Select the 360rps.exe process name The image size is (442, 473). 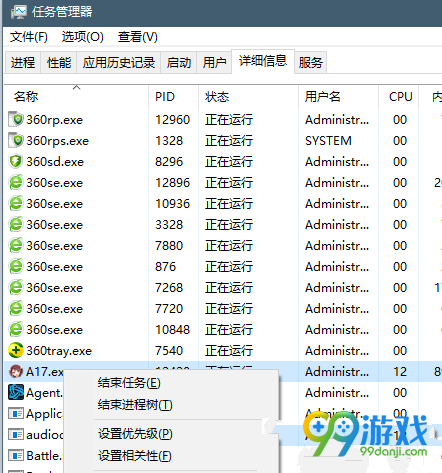click(x=58, y=141)
